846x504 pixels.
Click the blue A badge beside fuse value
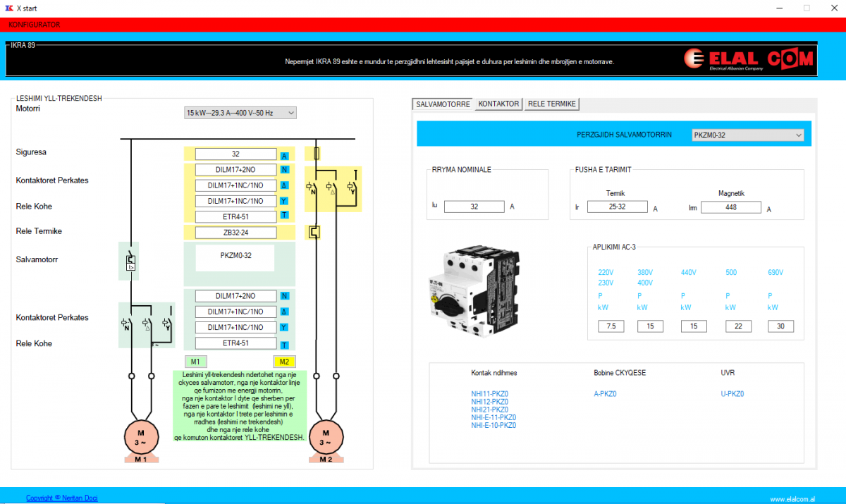pos(285,156)
